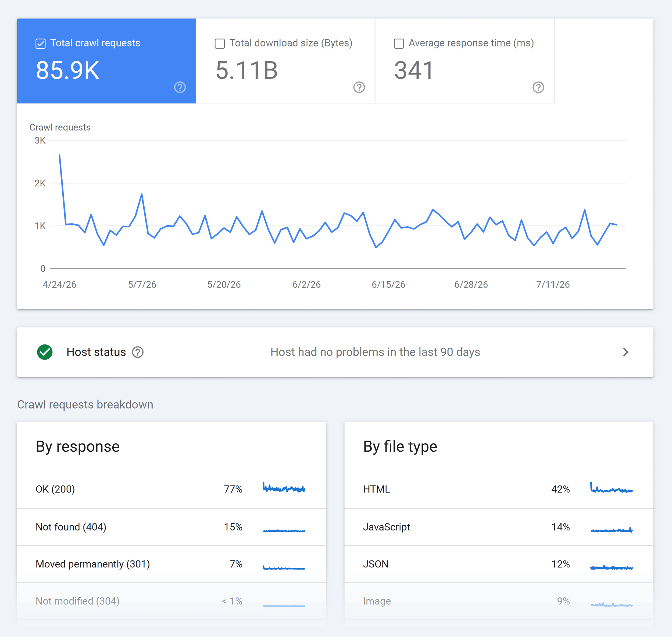Click the help icon beside Host status
Screen dimensions: 672x637
[x=138, y=352]
